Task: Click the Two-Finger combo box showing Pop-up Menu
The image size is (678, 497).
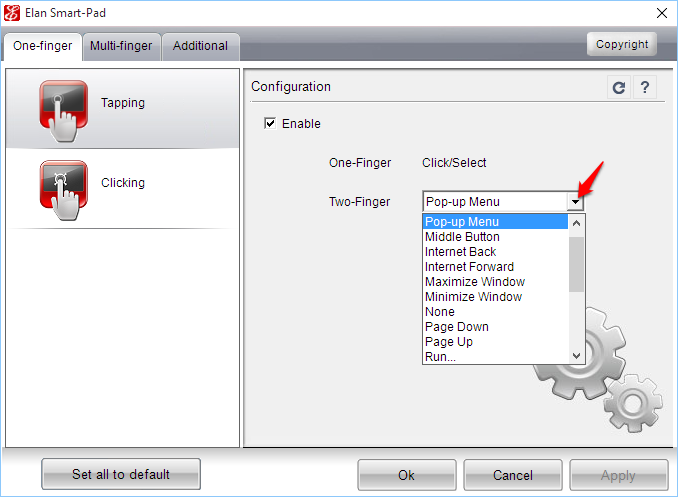Action: (x=503, y=202)
